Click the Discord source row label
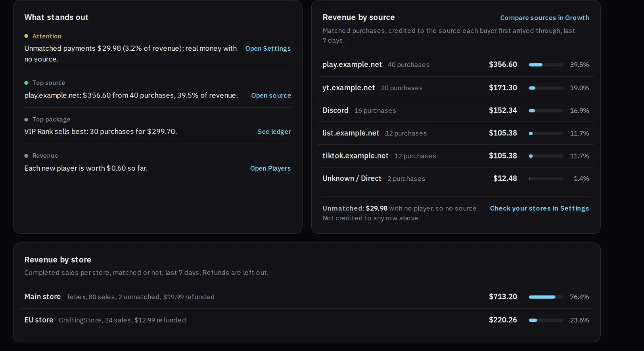This screenshot has width=644, height=351. [x=335, y=110]
